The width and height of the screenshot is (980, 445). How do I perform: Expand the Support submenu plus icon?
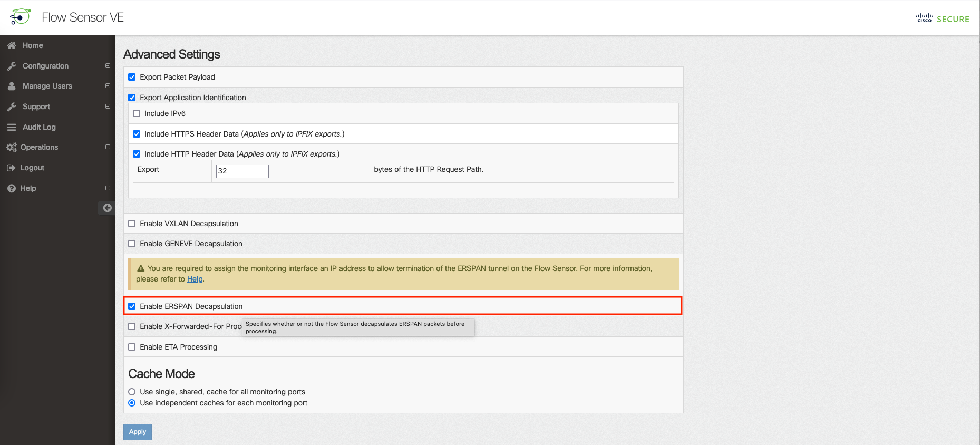click(108, 107)
